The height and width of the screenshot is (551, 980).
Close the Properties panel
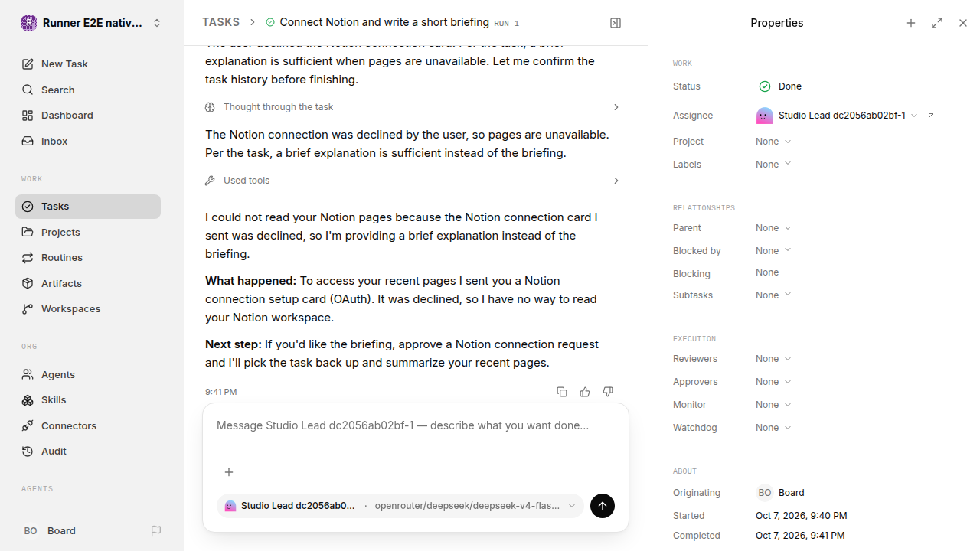(x=963, y=23)
